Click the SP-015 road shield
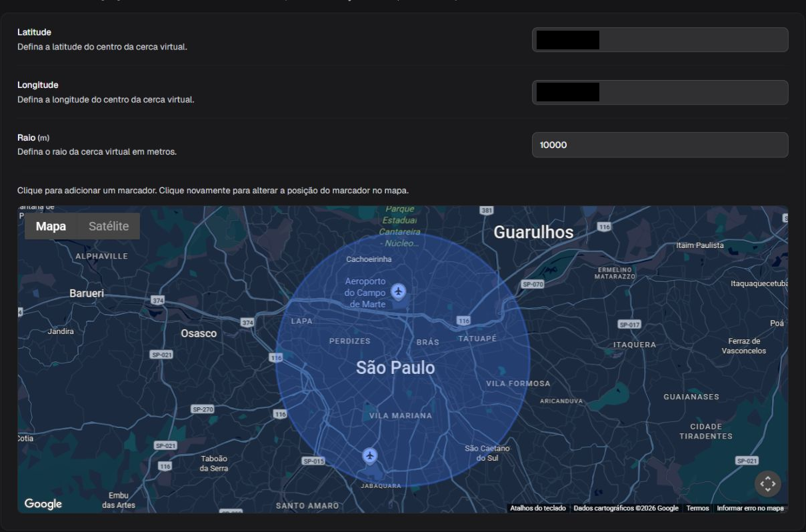Image resolution: width=806 pixels, height=532 pixels. (313, 461)
